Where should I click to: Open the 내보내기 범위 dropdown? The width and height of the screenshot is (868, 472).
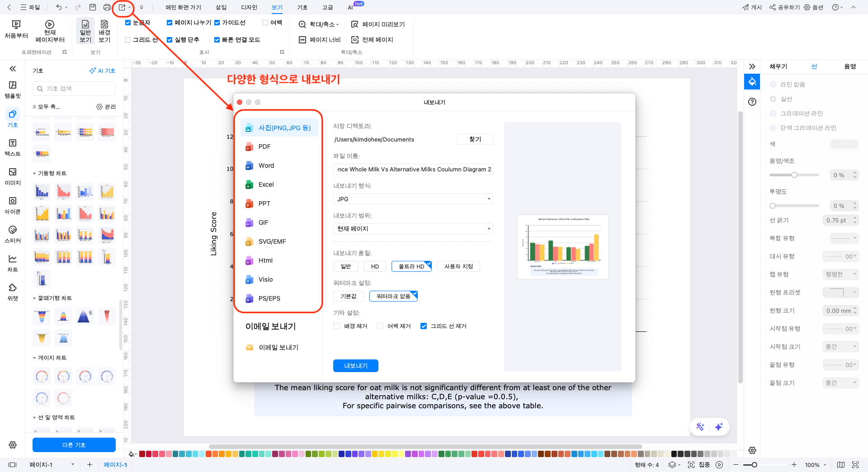413,229
